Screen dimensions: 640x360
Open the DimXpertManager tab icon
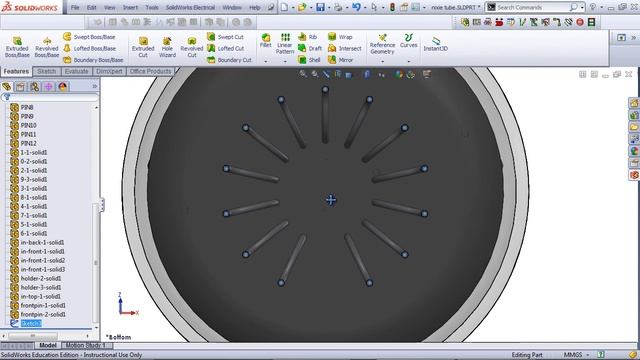coord(49,87)
